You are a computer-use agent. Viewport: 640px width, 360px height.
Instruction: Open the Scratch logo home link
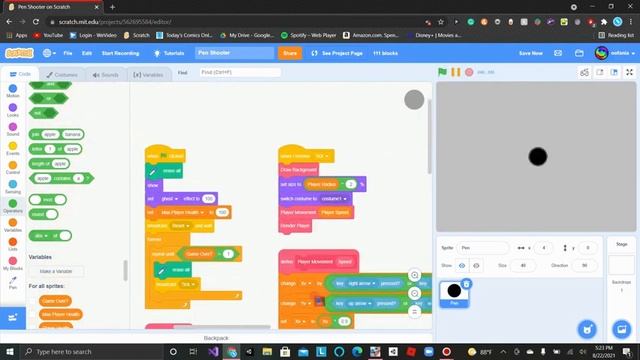[x=19, y=53]
